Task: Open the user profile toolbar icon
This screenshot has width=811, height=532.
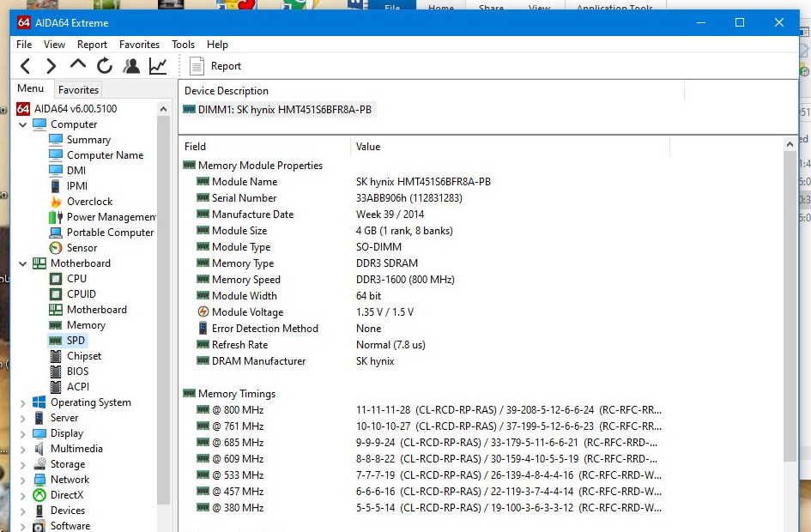Action: (x=131, y=66)
